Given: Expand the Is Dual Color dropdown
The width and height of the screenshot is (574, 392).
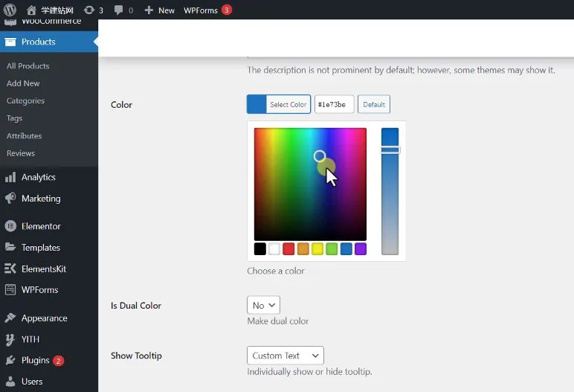Looking at the screenshot, I should point(263,305).
